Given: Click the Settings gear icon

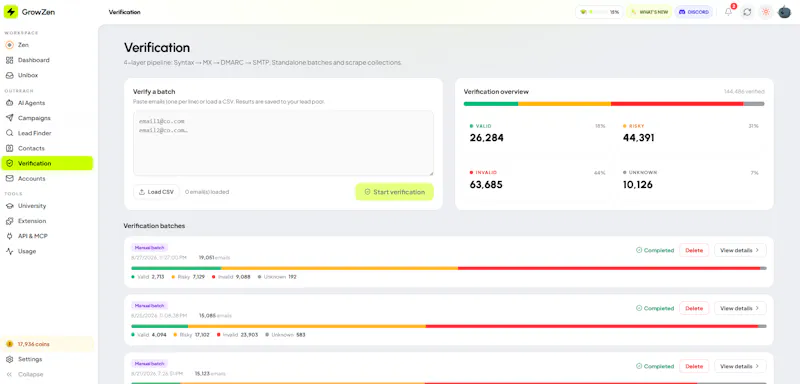Looking at the screenshot, I should click(x=9, y=360).
